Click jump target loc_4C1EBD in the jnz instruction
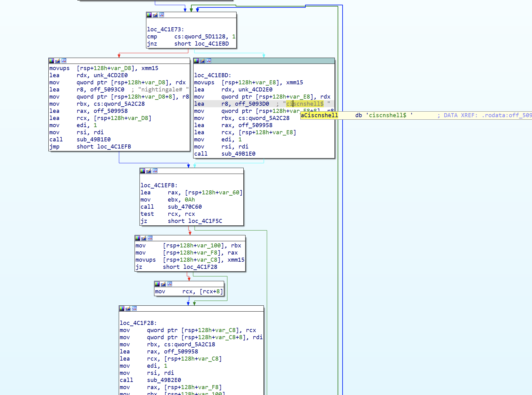The image size is (532, 395). coord(211,44)
